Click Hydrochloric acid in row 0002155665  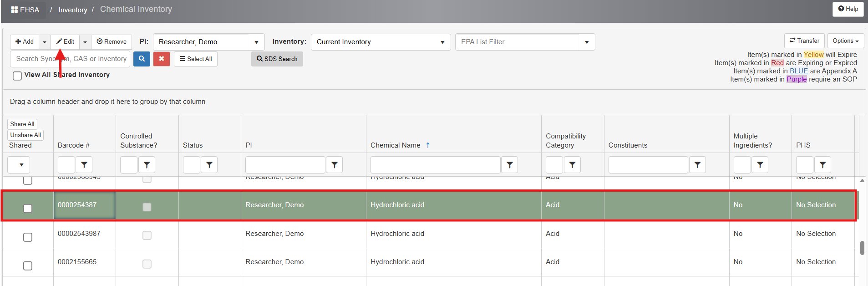[x=397, y=262]
